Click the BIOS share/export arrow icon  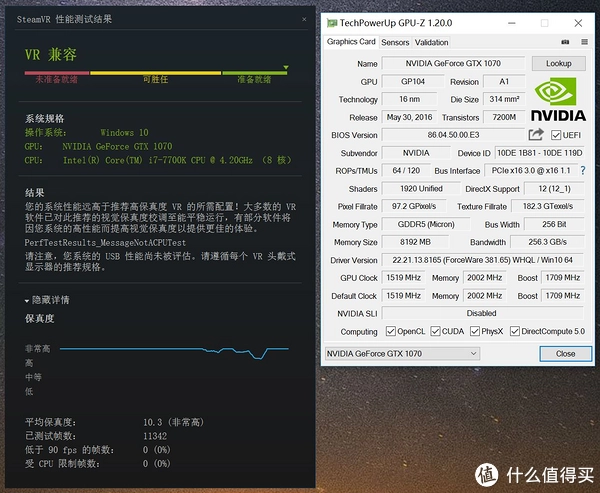click(x=536, y=134)
